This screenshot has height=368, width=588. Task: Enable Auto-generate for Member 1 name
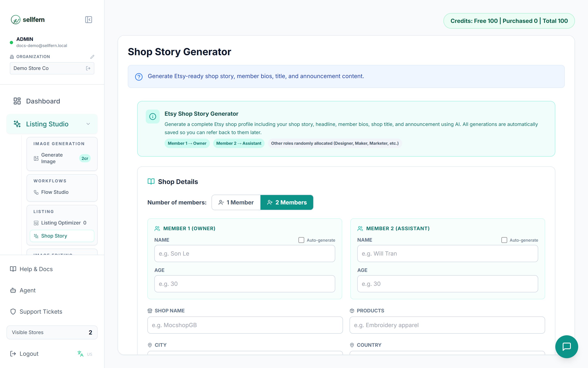[301, 240]
